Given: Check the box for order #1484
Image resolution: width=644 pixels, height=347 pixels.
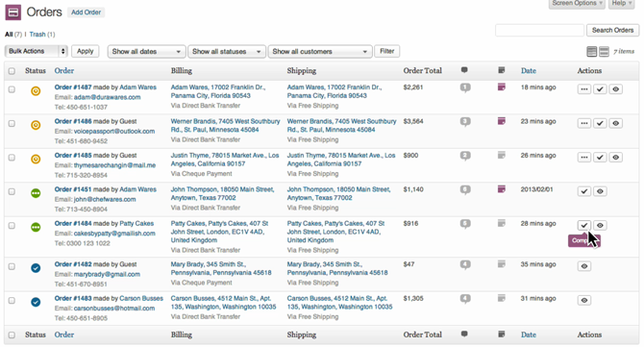Looking at the screenshot, I should (12, 226).
